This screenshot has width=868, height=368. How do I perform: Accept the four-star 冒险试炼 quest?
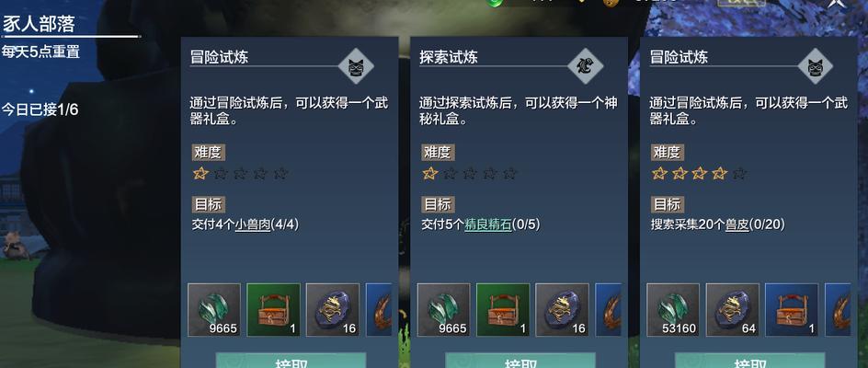point(750,361)
